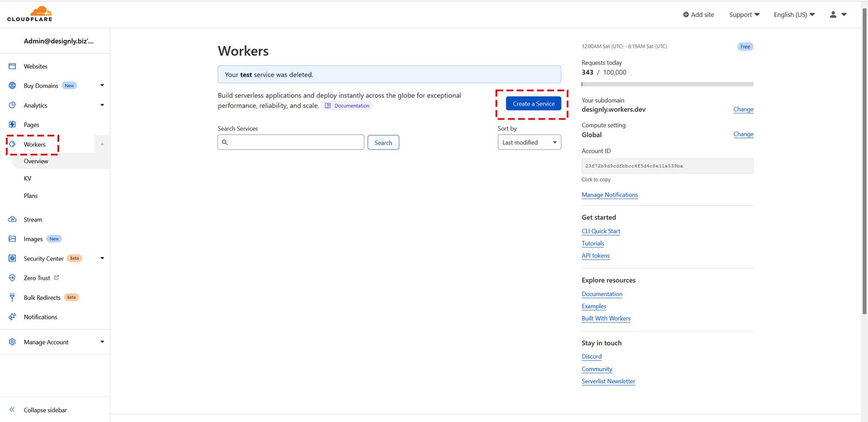The height and width of the screenshot is (422, 868).
Task: Open the Pages section
Action: pos(31,125)
